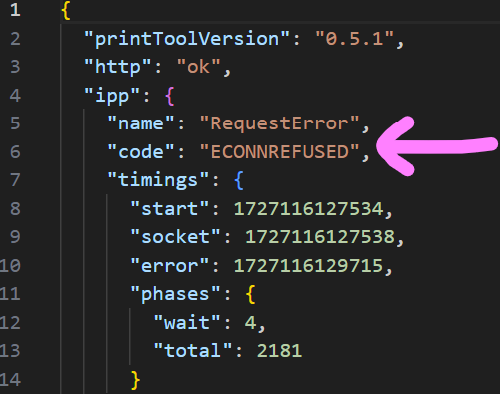Click the total value 2181
This screenshot has height=394, width=500.
279,351
